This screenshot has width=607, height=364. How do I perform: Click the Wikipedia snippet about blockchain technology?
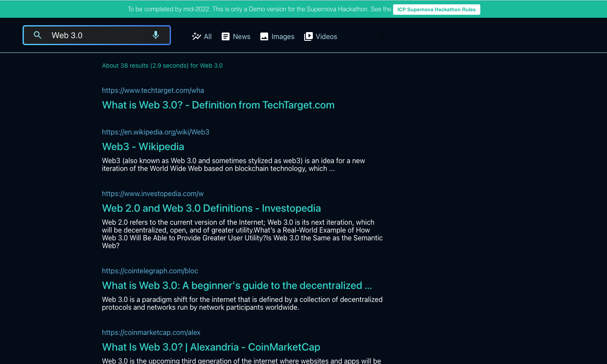(x=233, y=164)
